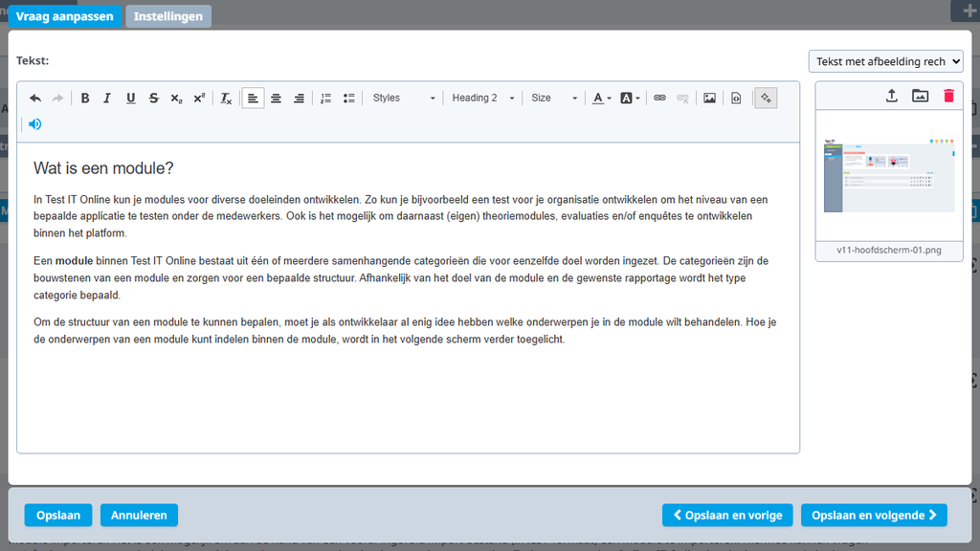Open the image library folder icon

pos(920,96)
